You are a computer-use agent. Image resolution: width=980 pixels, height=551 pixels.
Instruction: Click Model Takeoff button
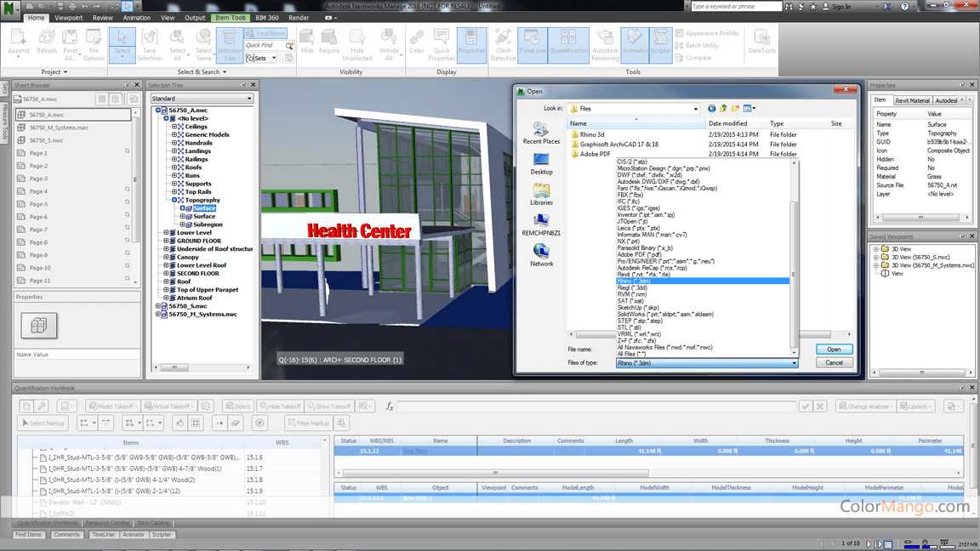click(113, 406)
